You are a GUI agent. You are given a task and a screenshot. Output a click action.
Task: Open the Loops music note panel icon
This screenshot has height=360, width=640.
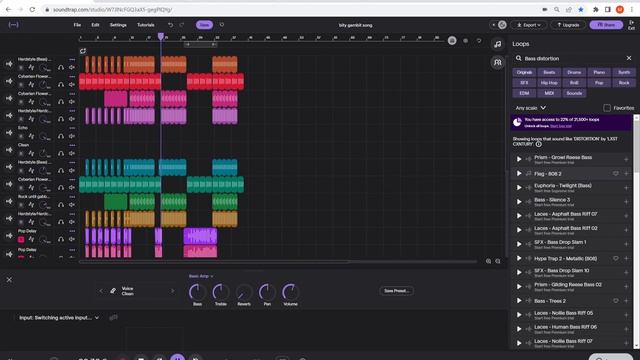[x=497, y=44]
